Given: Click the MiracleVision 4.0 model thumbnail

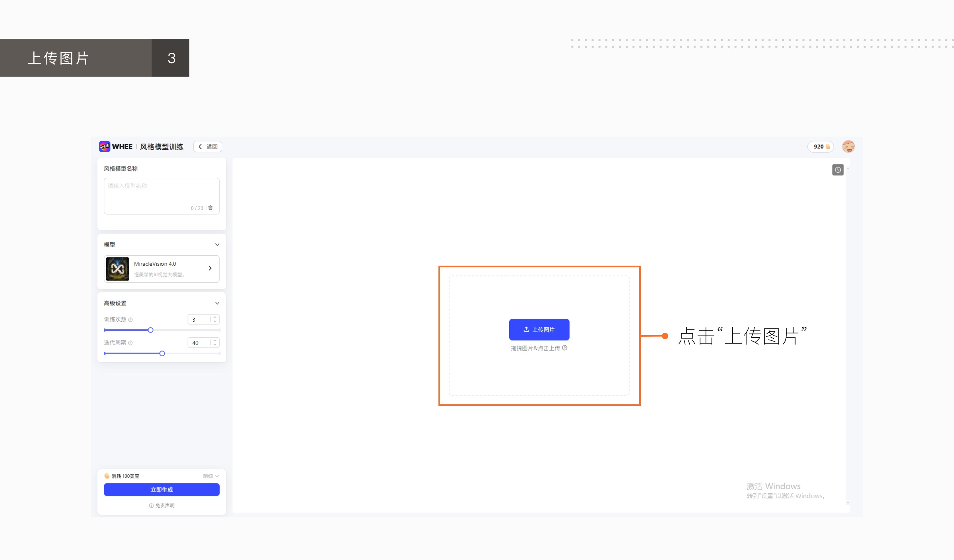Looking at the screenshot, I should point(117,269).
